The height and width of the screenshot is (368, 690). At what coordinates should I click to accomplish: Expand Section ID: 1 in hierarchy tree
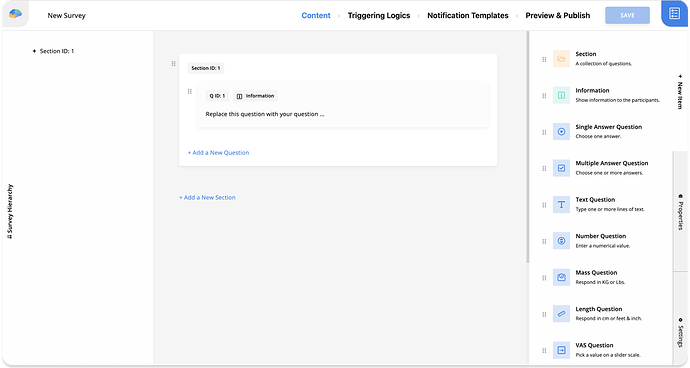(x=34, y=51)
